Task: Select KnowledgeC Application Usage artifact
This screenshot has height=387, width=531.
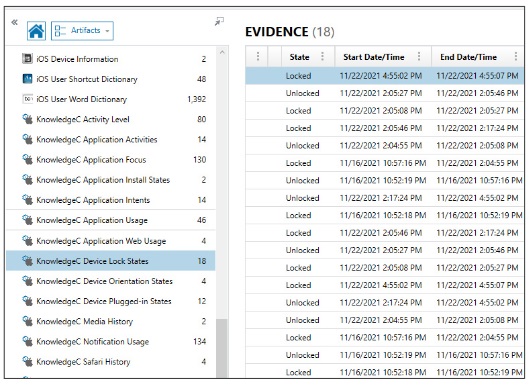Action: [x=111, y=220]
